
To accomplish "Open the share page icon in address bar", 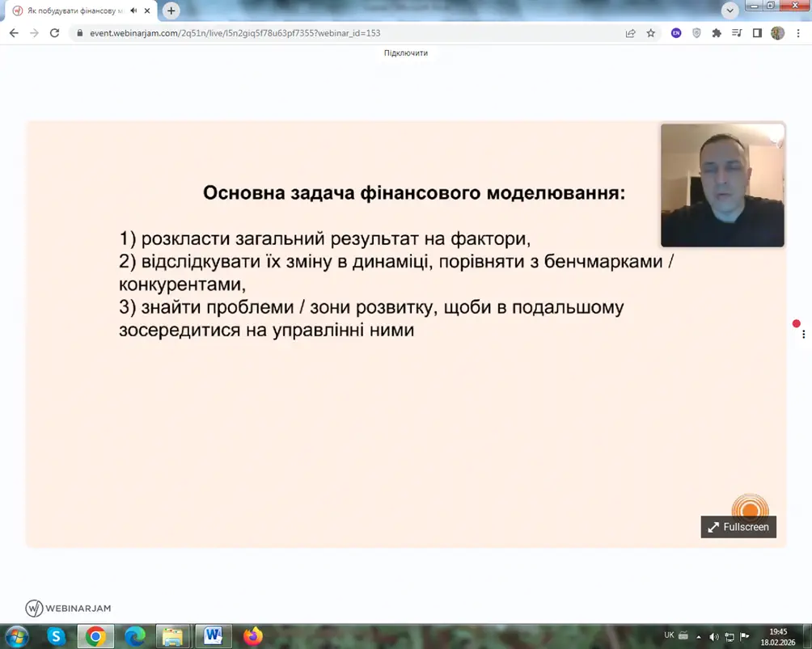I will pyautogui.click(x=631, y=33).
